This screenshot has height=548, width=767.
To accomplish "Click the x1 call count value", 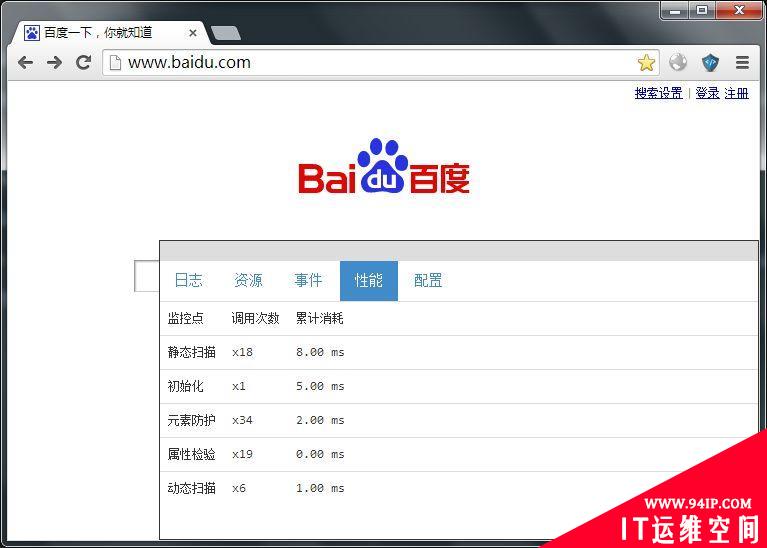I will [x=239, y=387].
